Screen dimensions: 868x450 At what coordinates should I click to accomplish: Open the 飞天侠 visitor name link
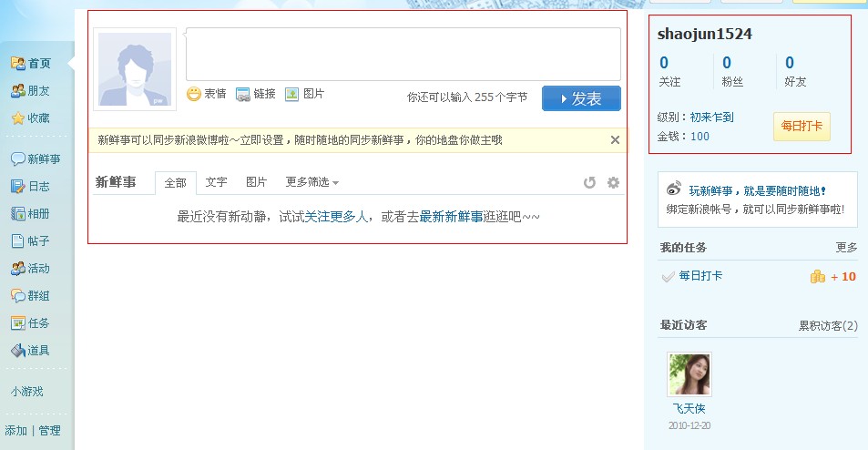(x=689, y=408)
